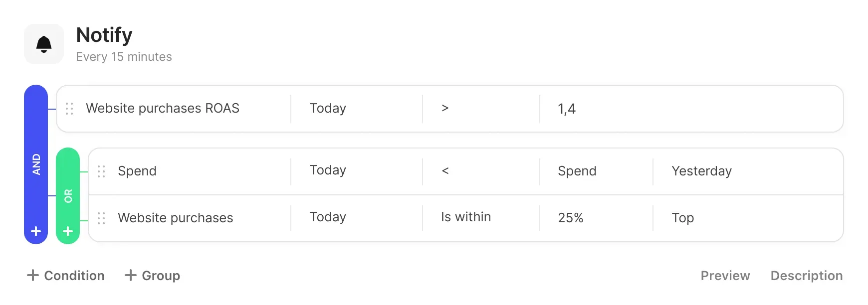The image size is (868, 305).
Task: Toggle the AND group operator label
Action: tap(36, 164)
